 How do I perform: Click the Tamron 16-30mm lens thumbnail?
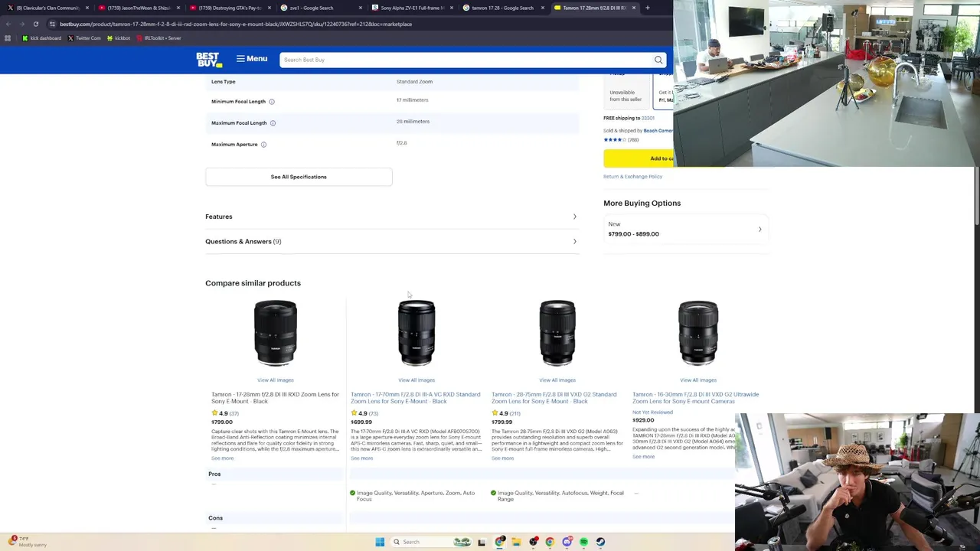coord(698,334)
